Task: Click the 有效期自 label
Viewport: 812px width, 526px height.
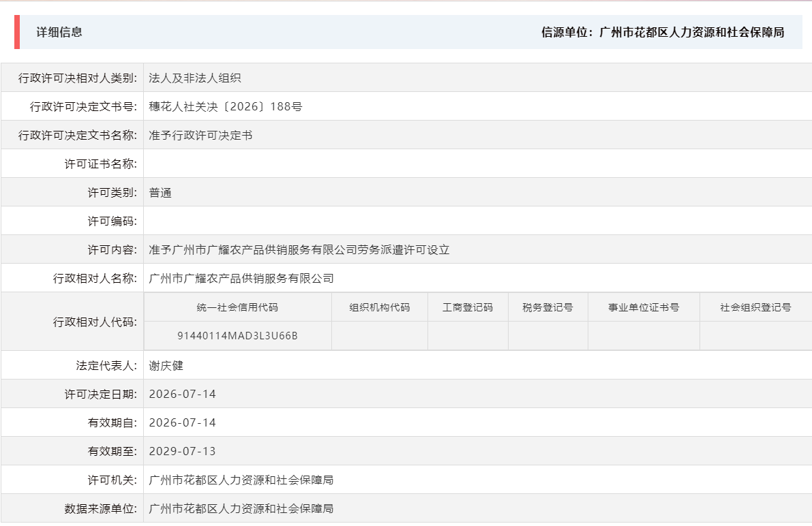Action: [112, 422]
